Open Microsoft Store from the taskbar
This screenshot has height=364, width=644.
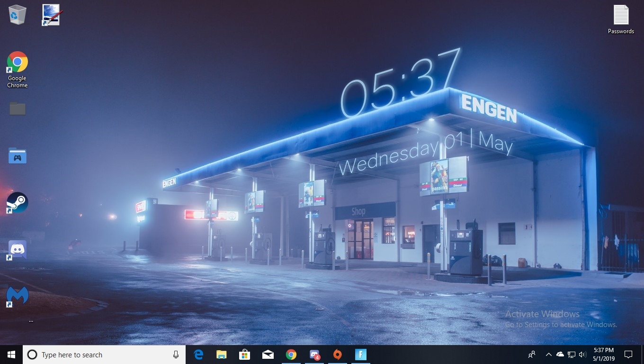(244, 355)
